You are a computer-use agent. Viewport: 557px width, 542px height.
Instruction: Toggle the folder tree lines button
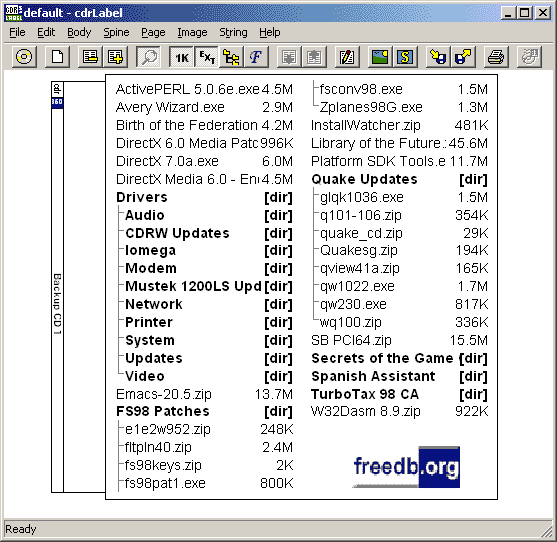pyautogui.click(x=231, y=57)
